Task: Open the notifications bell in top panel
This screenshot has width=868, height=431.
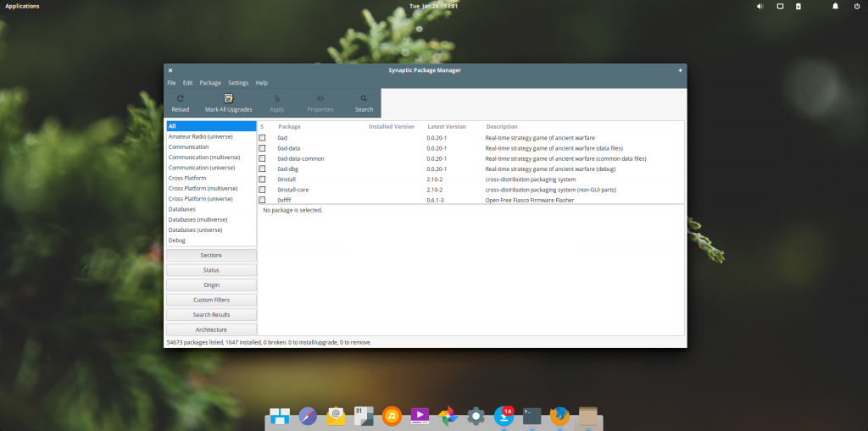Action: pos(835,6)
